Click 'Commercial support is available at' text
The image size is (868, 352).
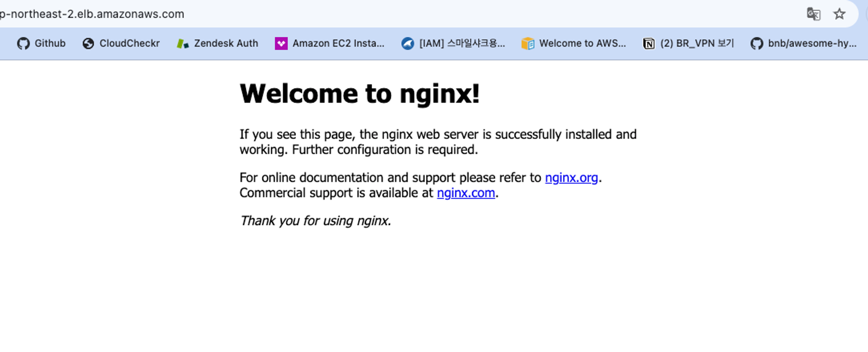click(336, 193)
